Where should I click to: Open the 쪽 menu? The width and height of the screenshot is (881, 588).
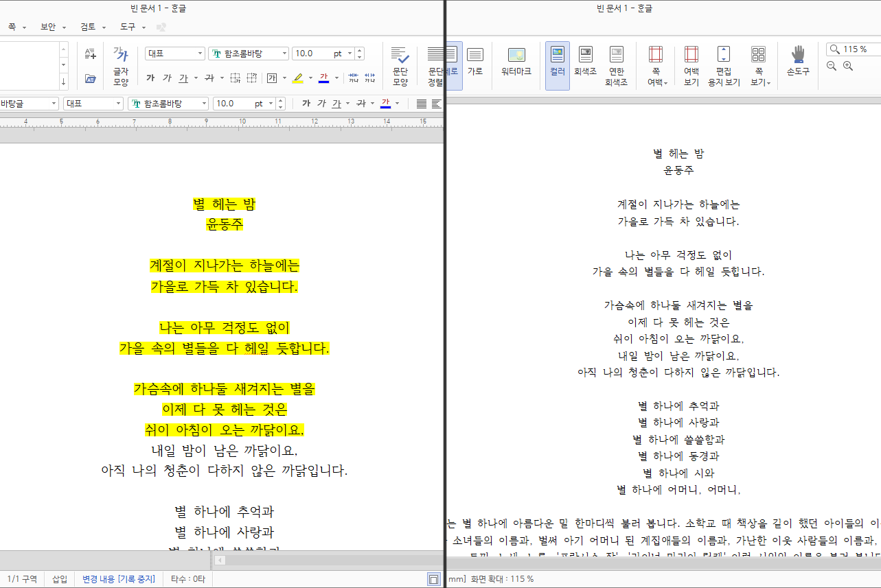pyautogui.click(x=16, y=27)
